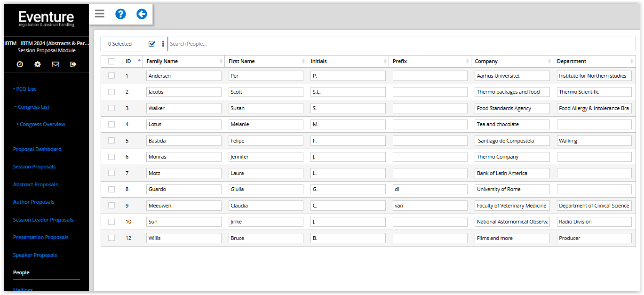Sort by ID column arrow
Image resolution: width=644 pixels, height=295 pixels.
click(139, 60)
